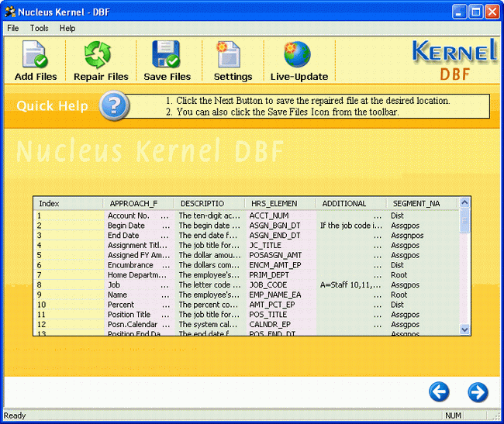This screenshot has width=504, height=424.
Task: Click the 'JC_TITLE' cell
Action: pyautogui.click(x=281, y=246)
